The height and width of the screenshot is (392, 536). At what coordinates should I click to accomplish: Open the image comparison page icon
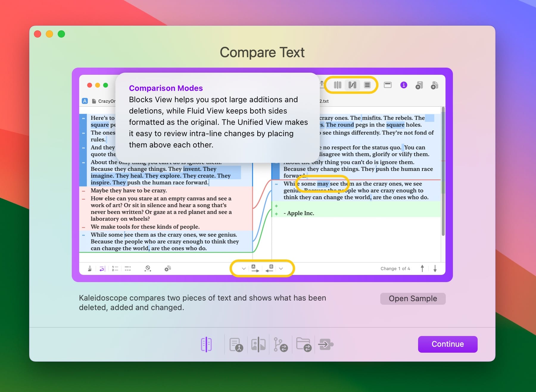(x=258, y=344)
